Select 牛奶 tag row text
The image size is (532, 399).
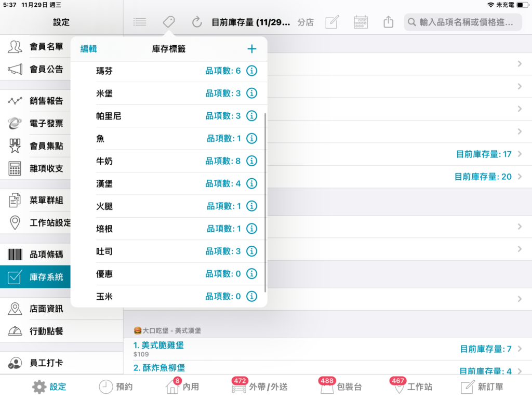(x=104, y=161)
